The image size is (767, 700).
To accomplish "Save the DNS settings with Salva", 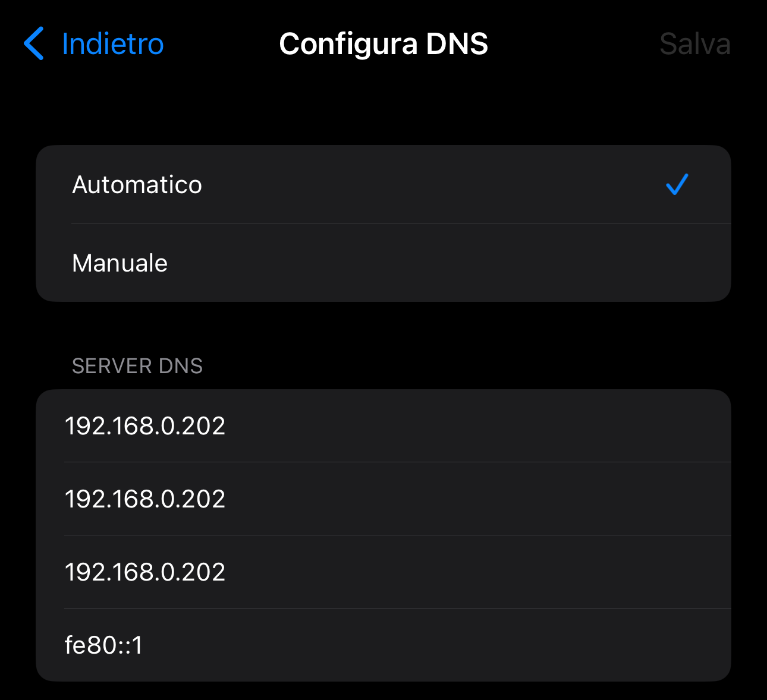I will (x=694, y=44).
